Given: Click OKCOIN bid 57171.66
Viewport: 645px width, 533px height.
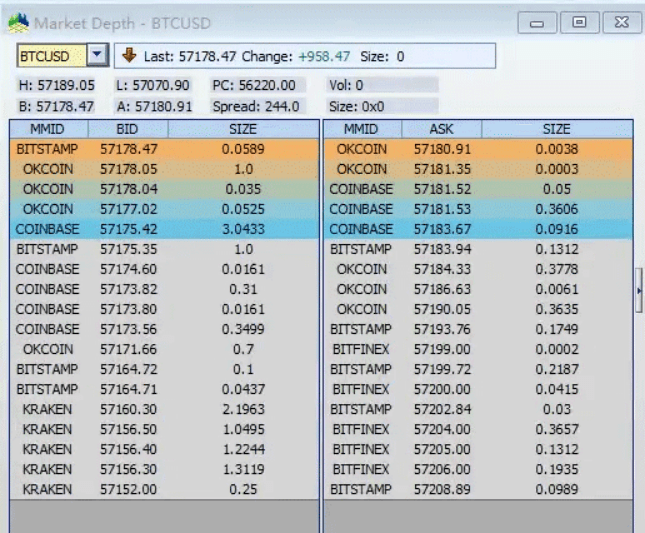Looking at the screenshot, I should (164, 349).
